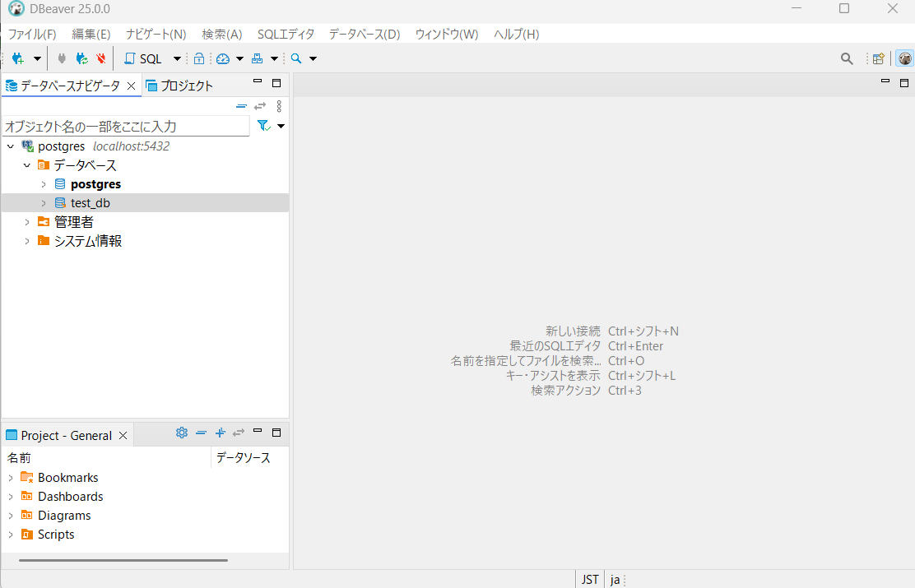Toggle link with editor in Project panel

pyautogui.click(x=239, y=433)
